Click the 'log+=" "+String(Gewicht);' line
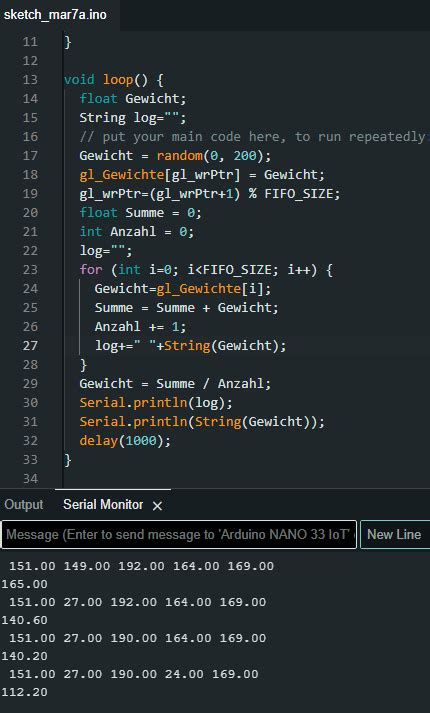The image size is (430, 713). (x=190, y=346)
